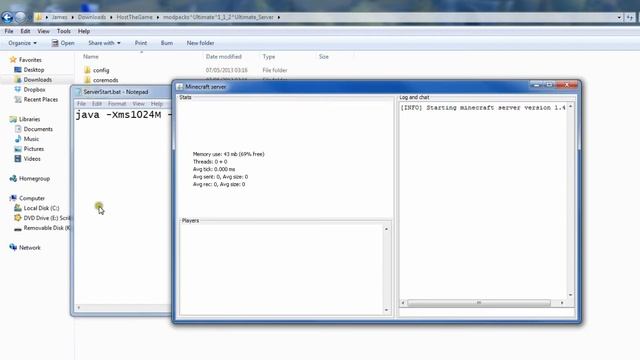Click the Print toolbar button
This screenshot has height=360, width=640.
(x=141, y=43)
